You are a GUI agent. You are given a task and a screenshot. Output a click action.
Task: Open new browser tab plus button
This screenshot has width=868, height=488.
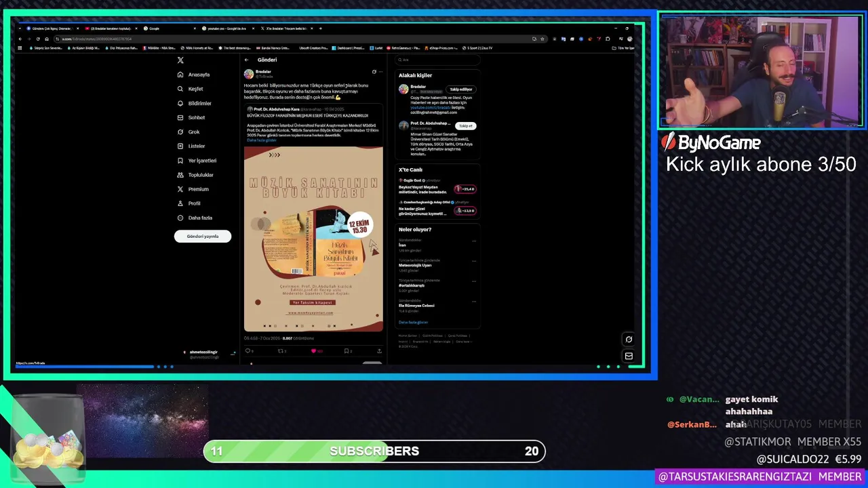pos(321,28)
